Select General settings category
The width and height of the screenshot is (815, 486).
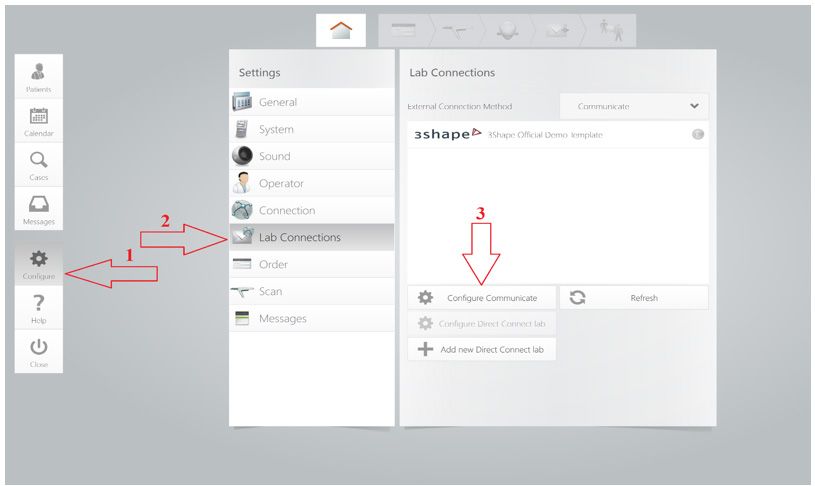pos(311,102)
